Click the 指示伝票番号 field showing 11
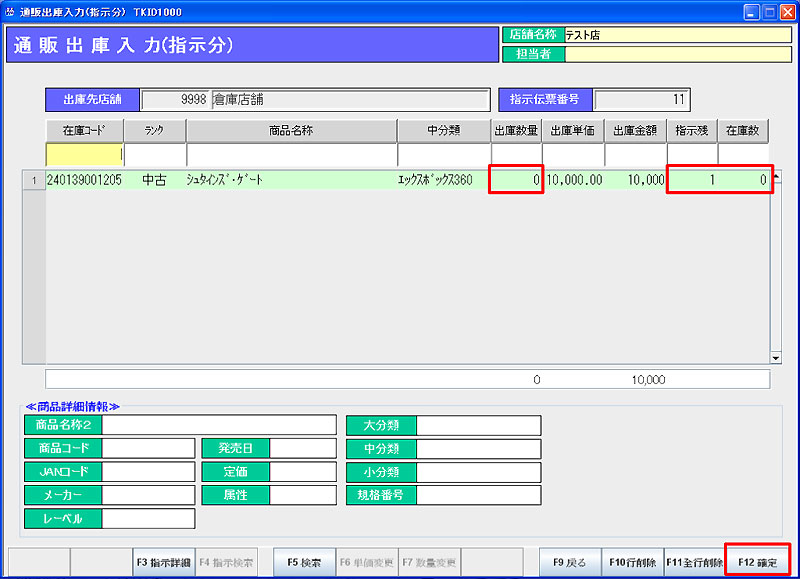Image resolution: width=800 pixels, height=579 pixels. pyautogui.click(x=642, y=100)
